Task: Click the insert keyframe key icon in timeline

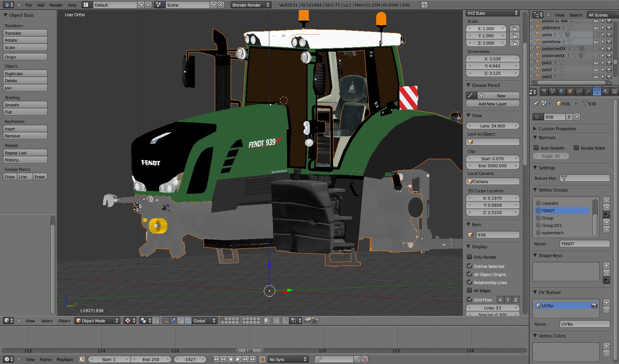Action: pos(357,359)
